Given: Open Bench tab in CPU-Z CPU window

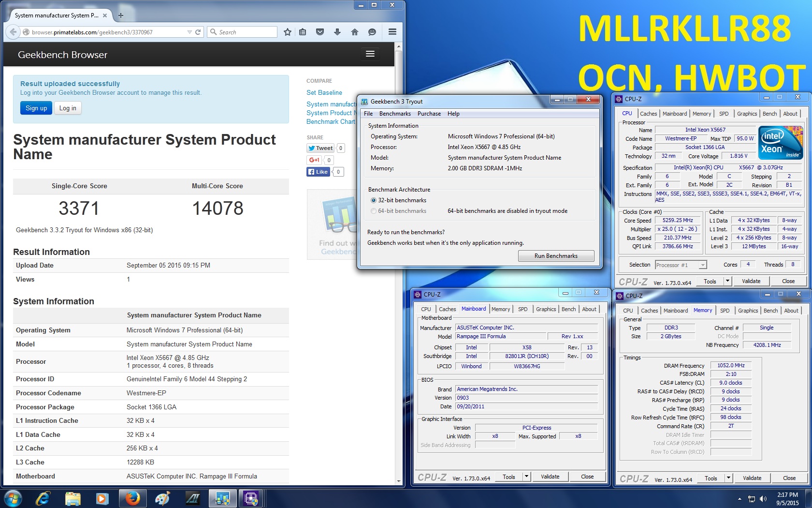Looking at the screenshot, I should (x=769, y=114).
